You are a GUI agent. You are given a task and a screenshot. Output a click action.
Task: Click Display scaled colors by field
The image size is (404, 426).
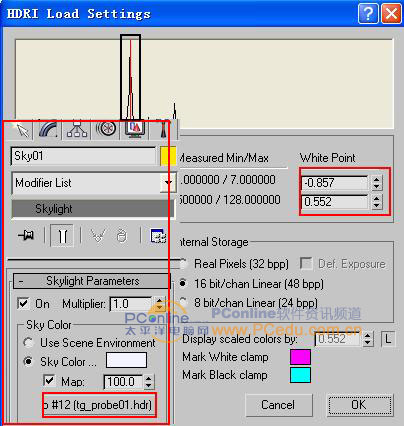[337, 339]
